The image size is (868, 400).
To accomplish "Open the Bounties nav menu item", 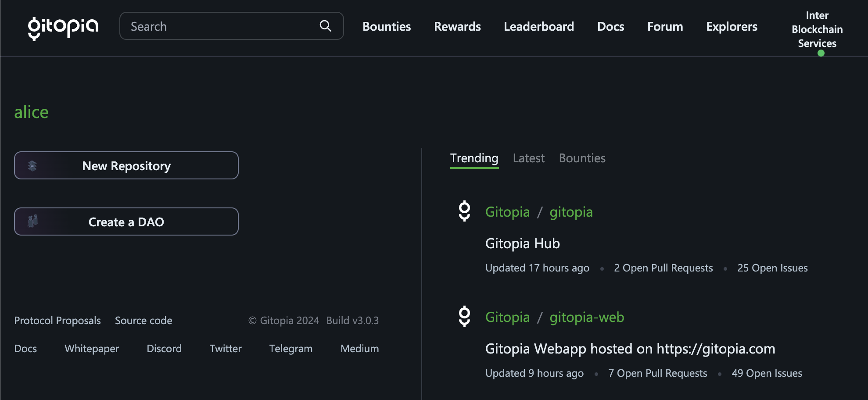I will pos(387,26).
